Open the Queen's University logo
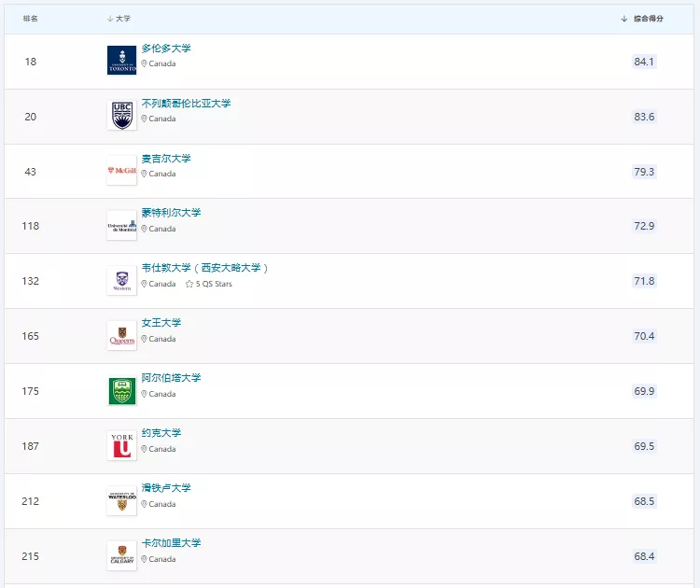700x588 pixels. (122, 335)
